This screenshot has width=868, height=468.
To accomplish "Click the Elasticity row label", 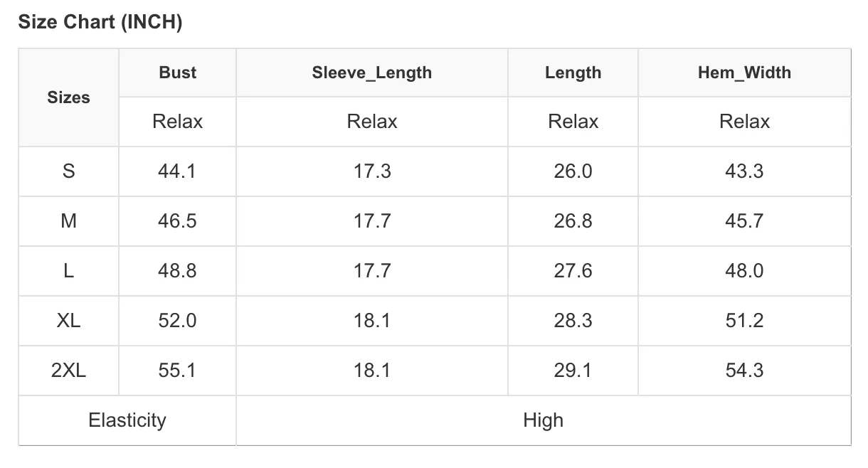I will coord(127,420).
